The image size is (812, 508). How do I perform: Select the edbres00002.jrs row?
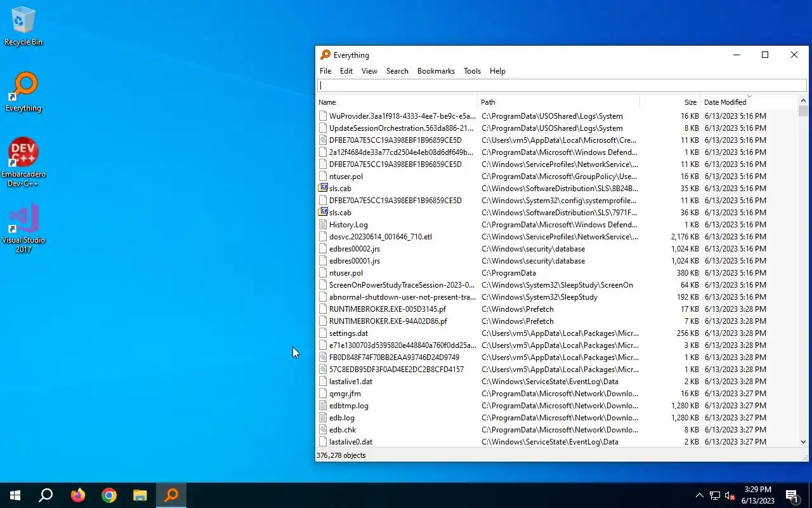pyautogui.click(x=557, y=249)
